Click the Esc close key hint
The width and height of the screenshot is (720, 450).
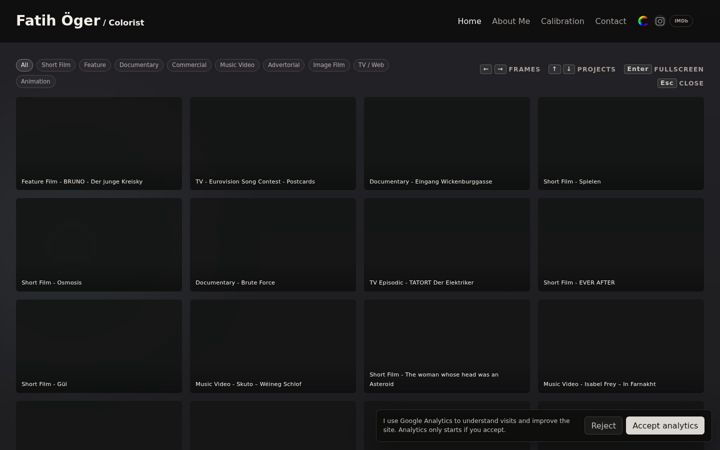(x=667, y=83)
